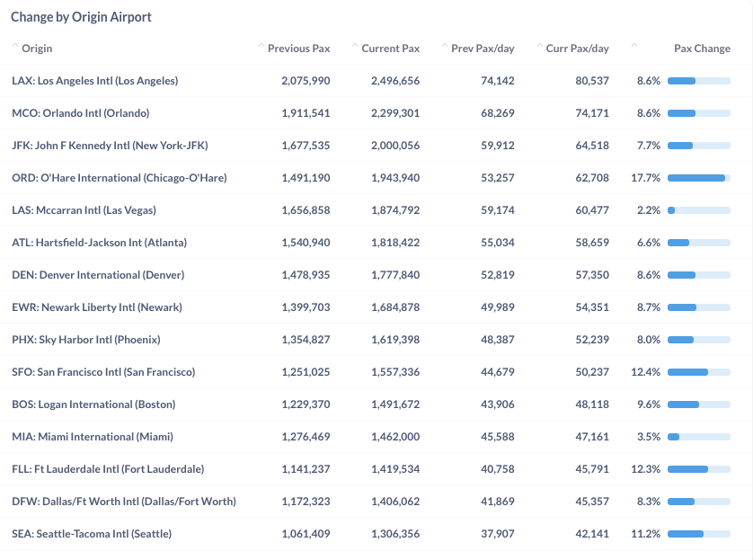Click sort caret beside Current Pax
The width and height of the screenshot is (753, 560).
[355, 45]
